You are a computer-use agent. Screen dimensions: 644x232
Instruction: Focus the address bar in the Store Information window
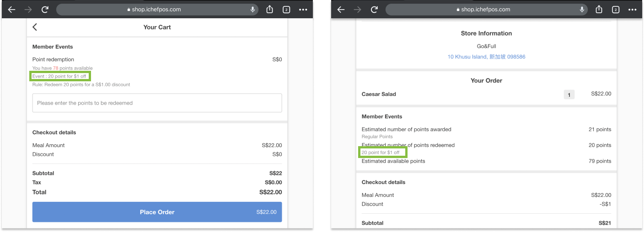(x=485, y=10)
